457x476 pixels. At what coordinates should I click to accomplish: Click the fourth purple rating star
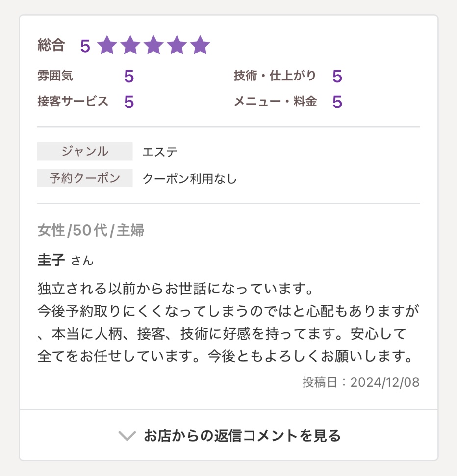pyautogui.click(x=177, y=46)
